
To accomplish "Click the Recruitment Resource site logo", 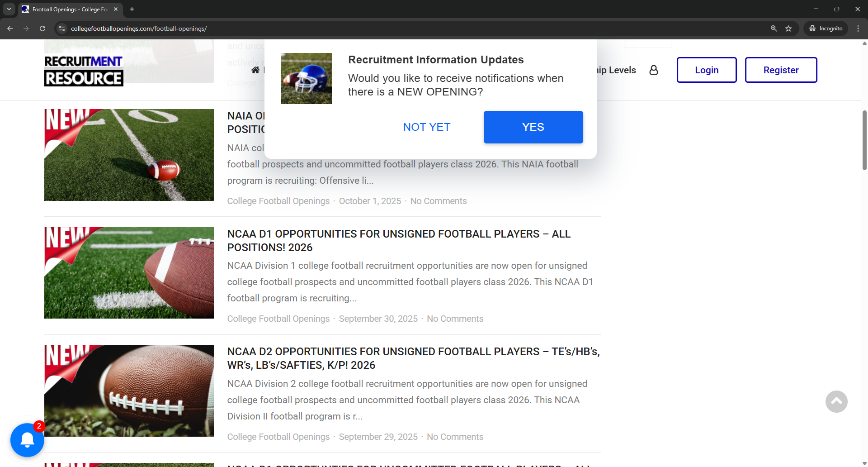I will pos(83,70).
